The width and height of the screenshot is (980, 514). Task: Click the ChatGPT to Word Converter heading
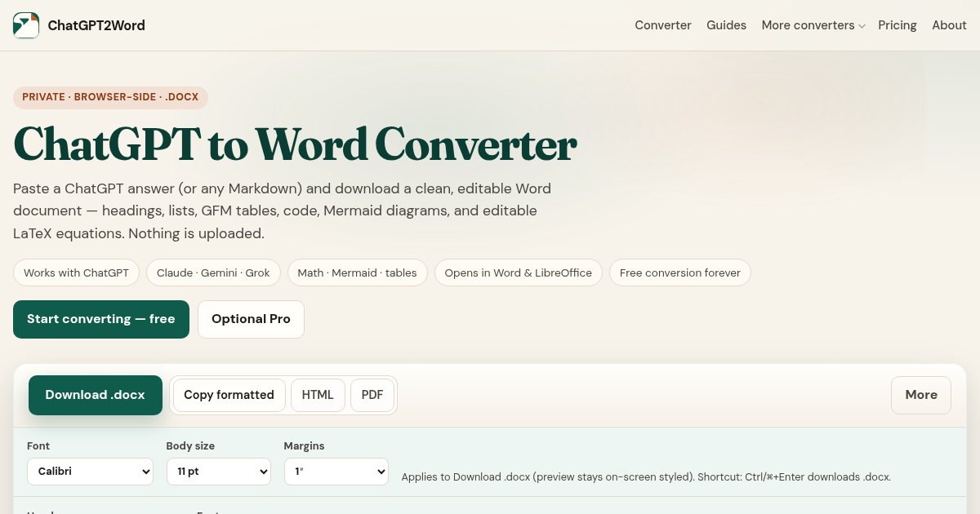295,144
